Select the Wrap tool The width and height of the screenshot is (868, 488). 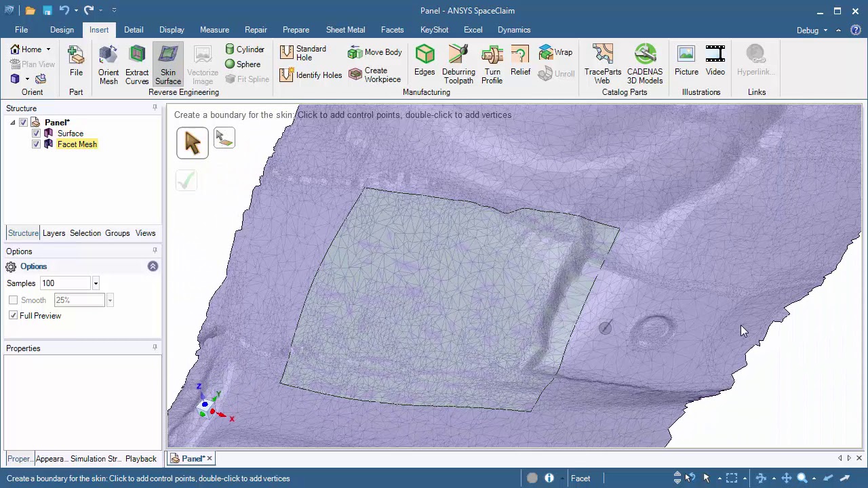click(x=556, y=52)
